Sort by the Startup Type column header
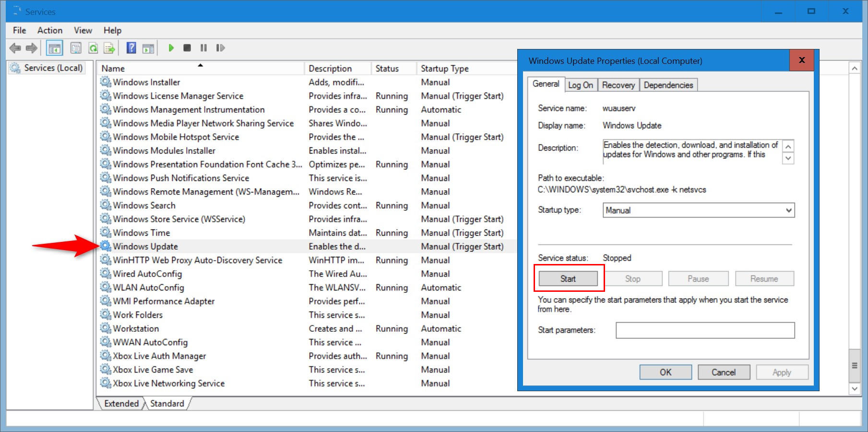Viewport: 868px width, 432px height. tap(466, 68)
